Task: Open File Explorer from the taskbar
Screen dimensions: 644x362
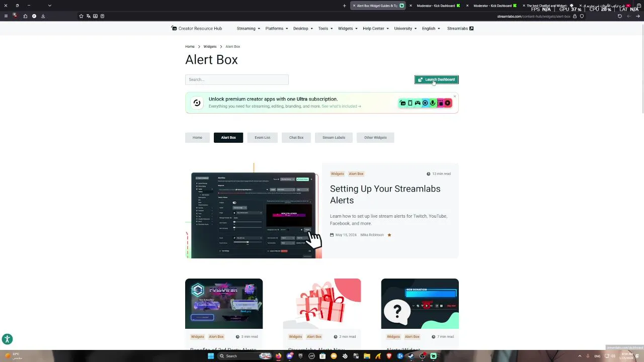Action: (367, 356)
